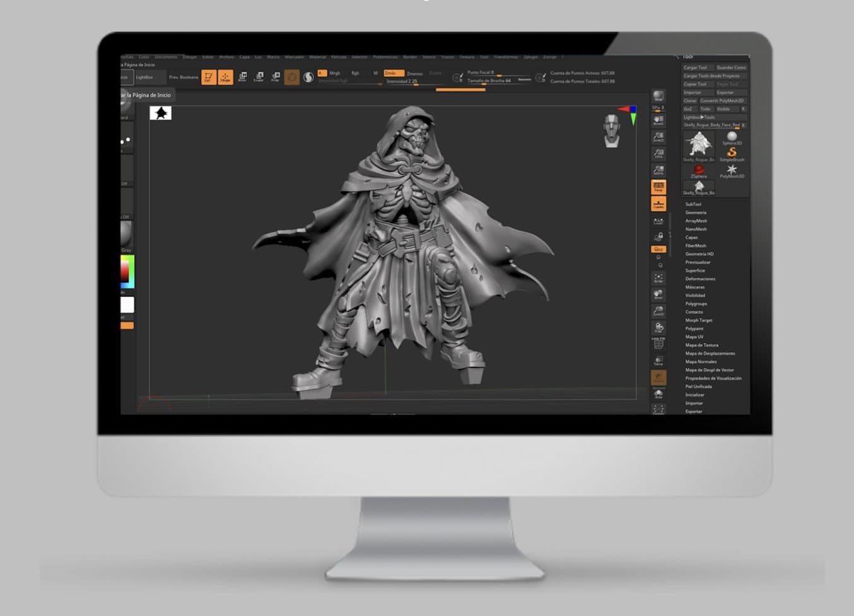Expand the Geometría section
The height and width of the screenshot is (616, 854).
696,212
